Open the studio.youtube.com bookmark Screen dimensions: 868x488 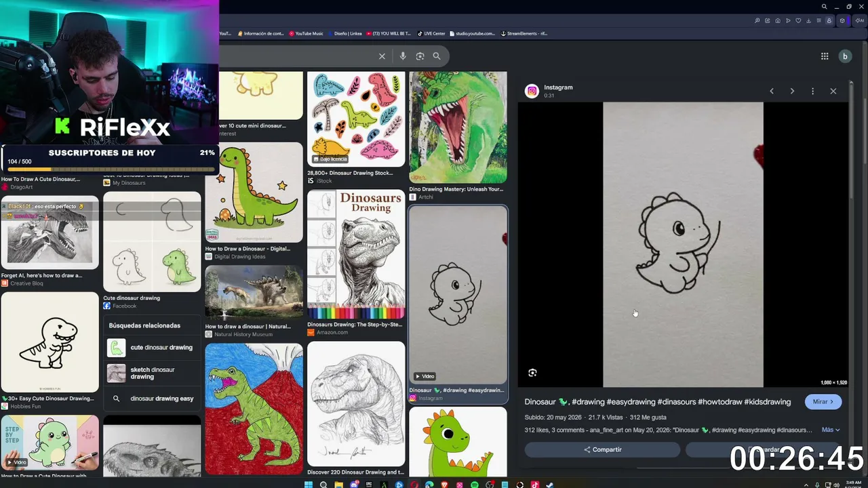coord(471,33)
